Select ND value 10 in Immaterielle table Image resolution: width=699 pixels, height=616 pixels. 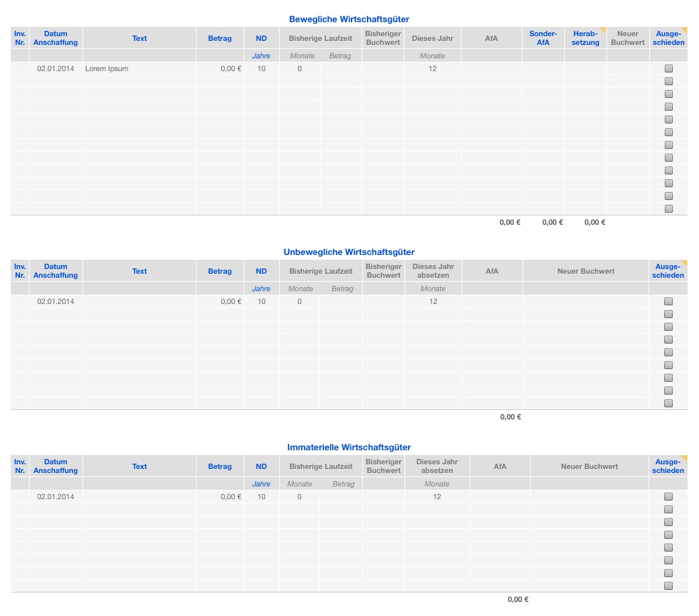click(x=262, y=497)
